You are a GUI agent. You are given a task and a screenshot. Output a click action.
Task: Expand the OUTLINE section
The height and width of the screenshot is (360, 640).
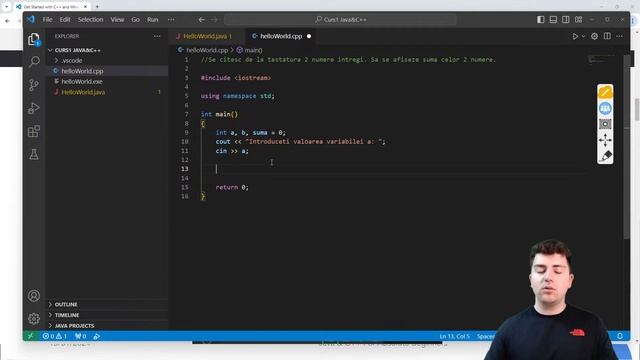coord(66,304)
